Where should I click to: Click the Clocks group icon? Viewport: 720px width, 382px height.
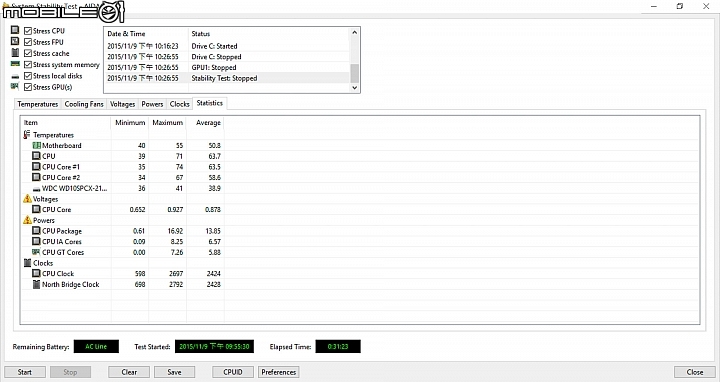pos(27,263)
